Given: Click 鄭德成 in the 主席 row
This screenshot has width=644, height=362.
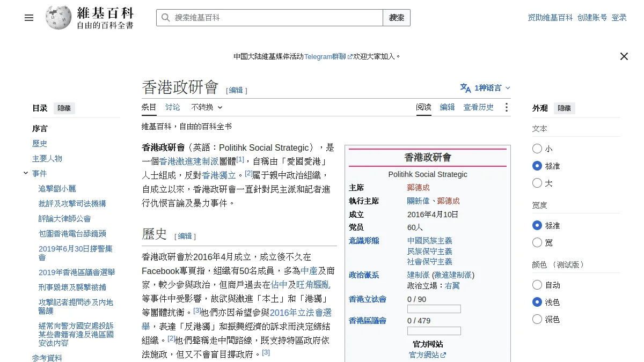Looking at the screenshot, I should 419,188.
